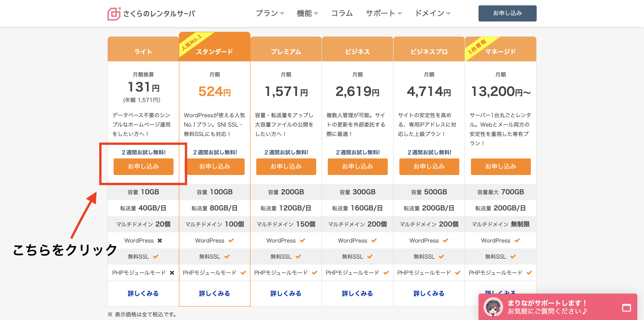Click the ビジネスプロ plan header

(429, 49)
